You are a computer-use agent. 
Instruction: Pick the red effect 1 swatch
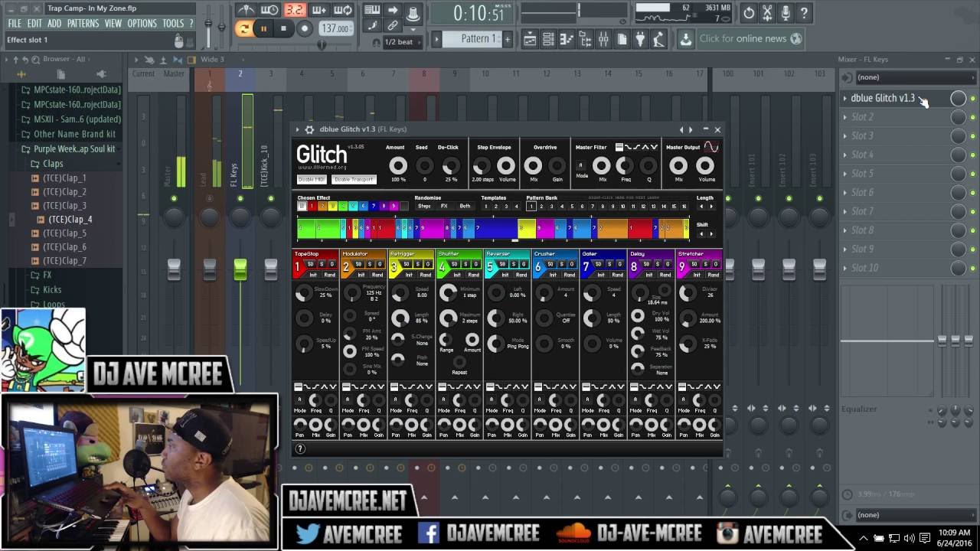pyautogui.click(x=312, y=206)
